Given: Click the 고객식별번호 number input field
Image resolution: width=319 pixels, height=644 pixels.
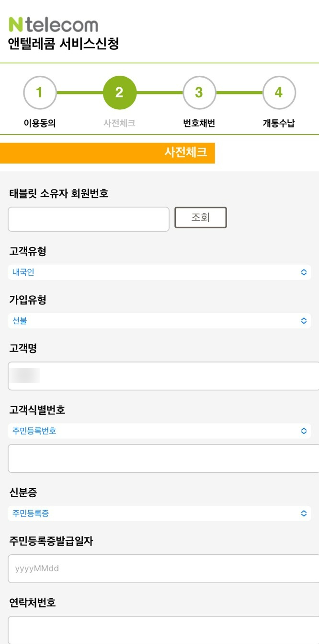Looking at the screenshot, I should 163,458.
